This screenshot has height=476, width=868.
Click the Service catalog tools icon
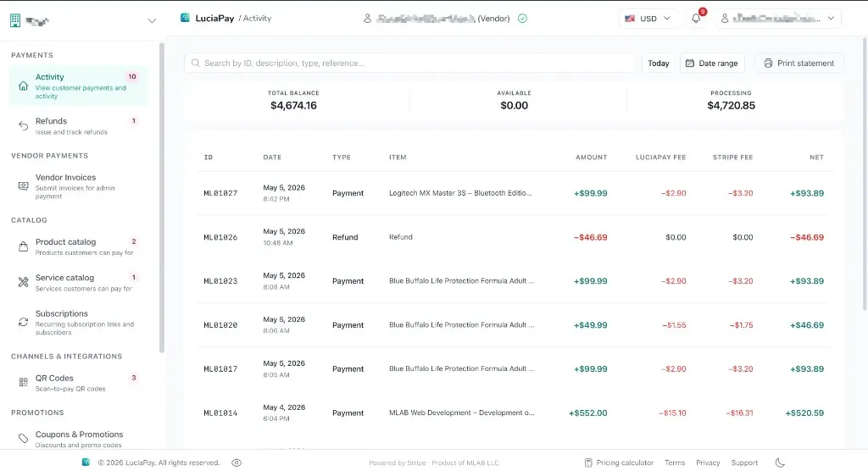tap(23, 283)
